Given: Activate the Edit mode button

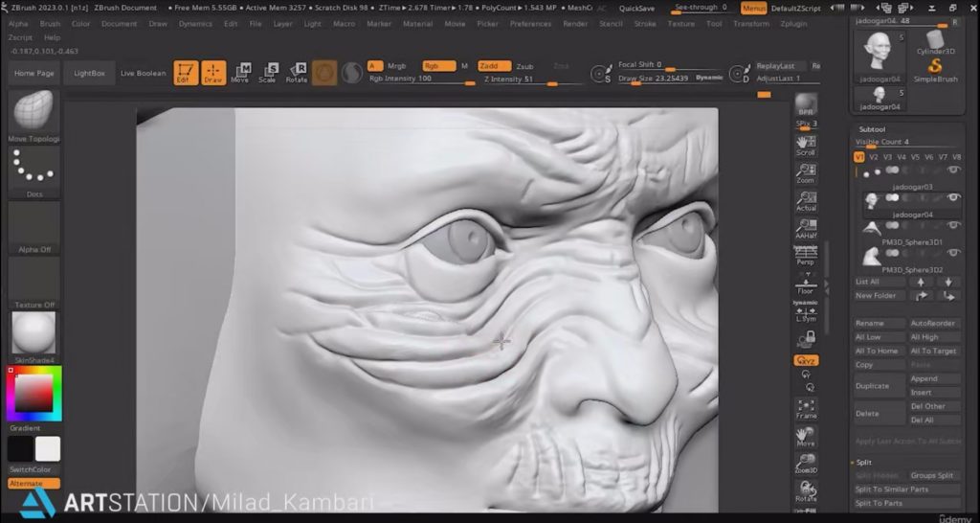Looking at the screenshot, I should click(x=186, y=73).
